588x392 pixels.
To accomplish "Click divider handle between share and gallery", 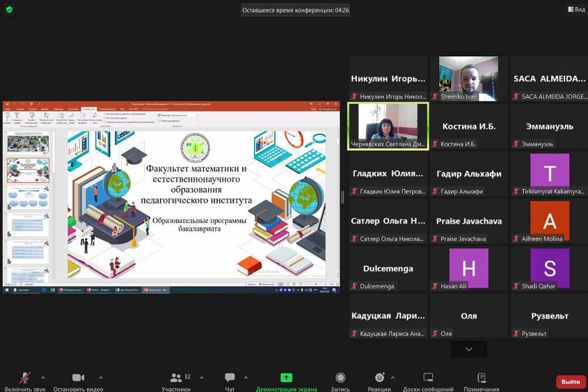I will [x=343, y=197].
